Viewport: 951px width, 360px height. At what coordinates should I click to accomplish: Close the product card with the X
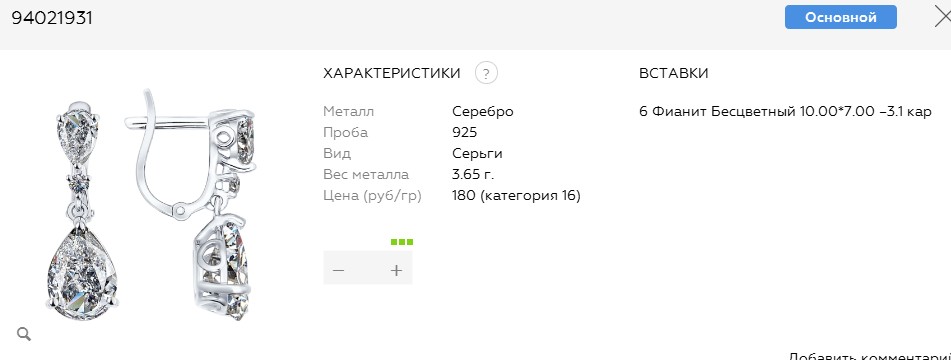943,18
